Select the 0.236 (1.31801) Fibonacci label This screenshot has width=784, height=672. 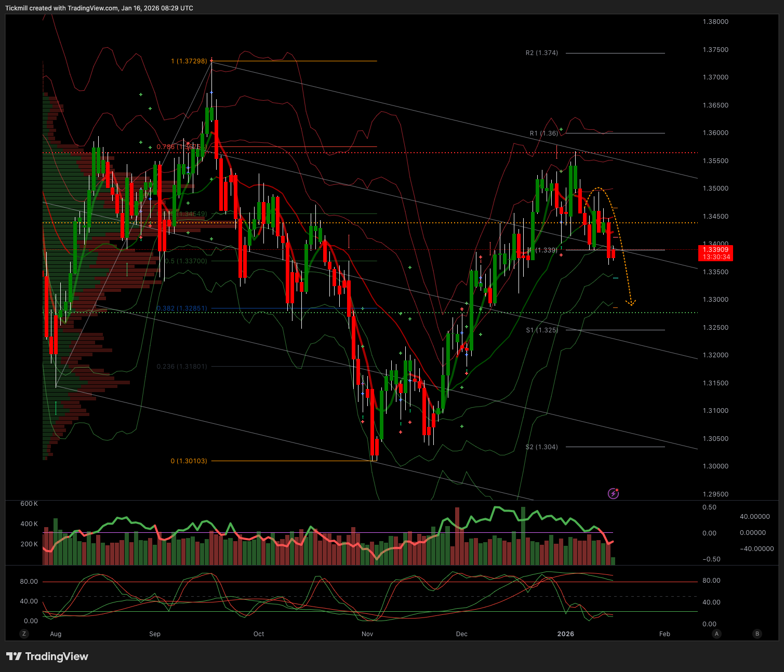[182, 367]
